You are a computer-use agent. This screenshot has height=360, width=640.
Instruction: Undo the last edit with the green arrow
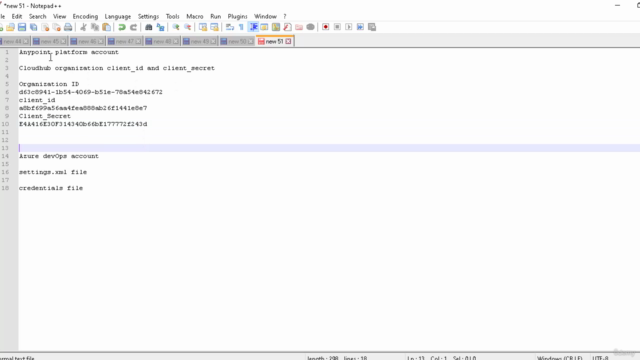pos(122,27)
